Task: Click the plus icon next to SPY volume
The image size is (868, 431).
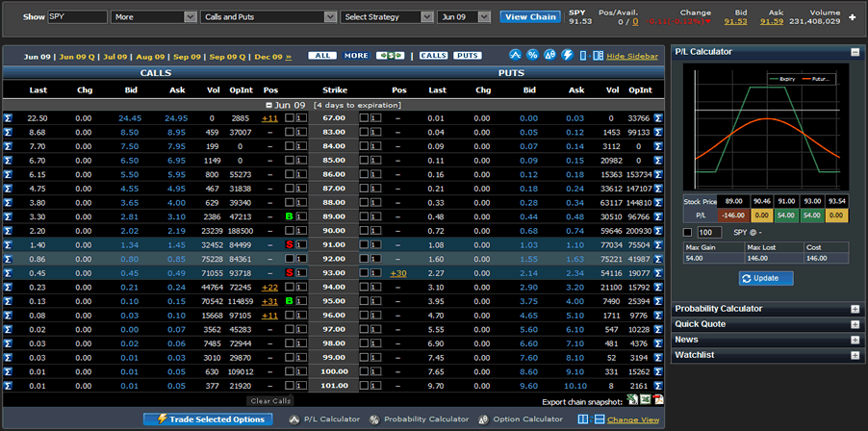Action: coord(852,17)
